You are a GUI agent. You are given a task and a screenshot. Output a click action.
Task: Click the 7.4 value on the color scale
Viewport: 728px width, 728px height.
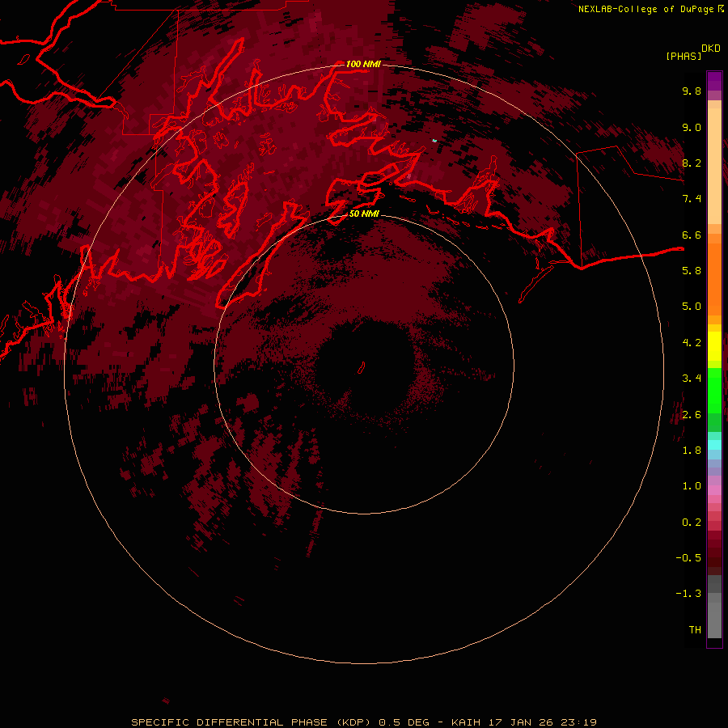692,199
